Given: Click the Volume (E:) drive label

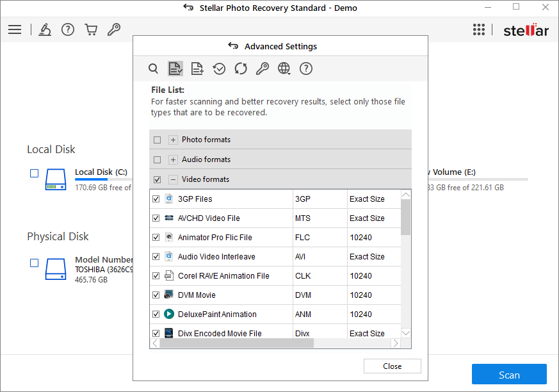Looking at the screenshot, I should click(454, 172).
